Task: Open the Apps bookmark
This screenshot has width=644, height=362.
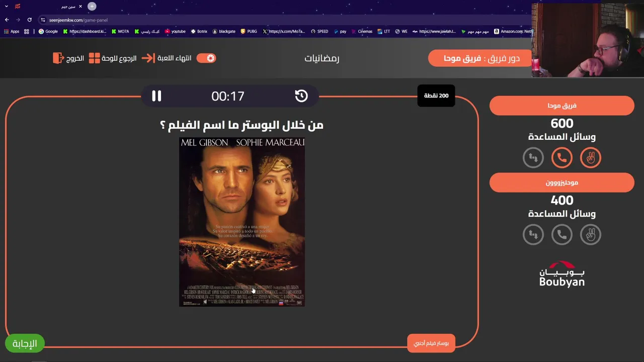Action: tap(12, 31)
